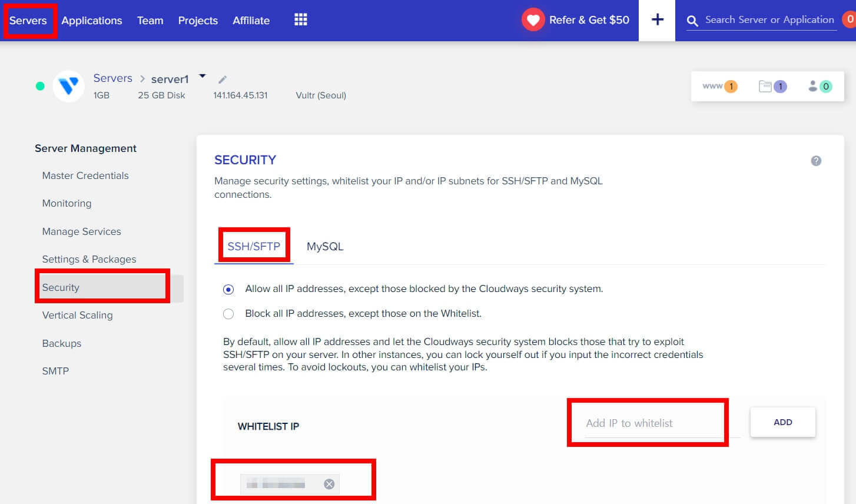
Task: Click the 25 GB Disk label
Action: click(x=161, y=95)
